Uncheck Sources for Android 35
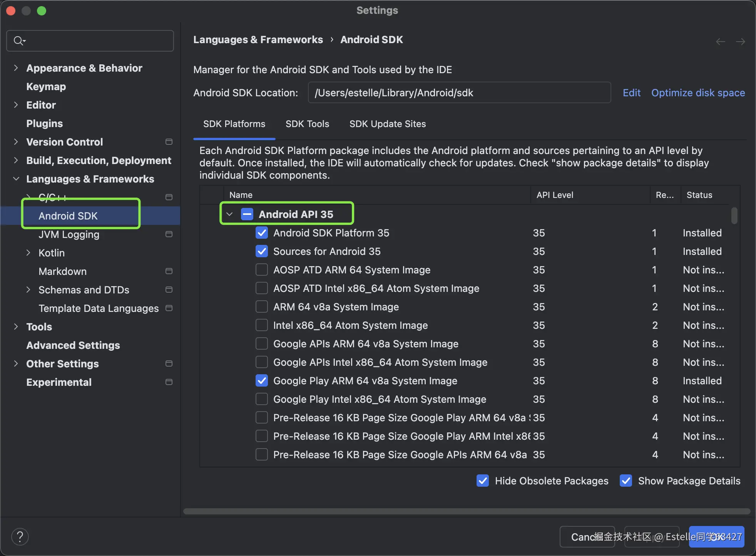The width and height of the screenshot is (756, 556). point(262,251)
